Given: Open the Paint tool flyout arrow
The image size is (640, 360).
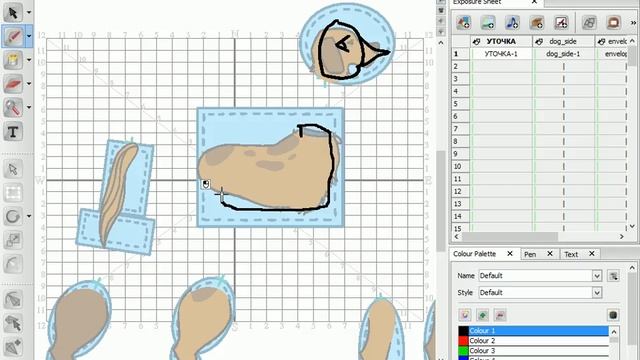Looking at the screenshot, I should pyautogui.click(x=29, y=60).
